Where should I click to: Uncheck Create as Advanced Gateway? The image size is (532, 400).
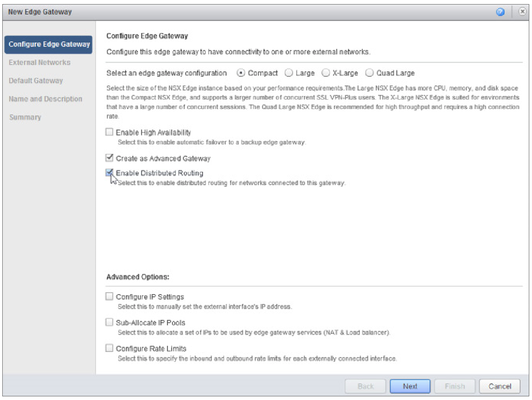point(109,156)
